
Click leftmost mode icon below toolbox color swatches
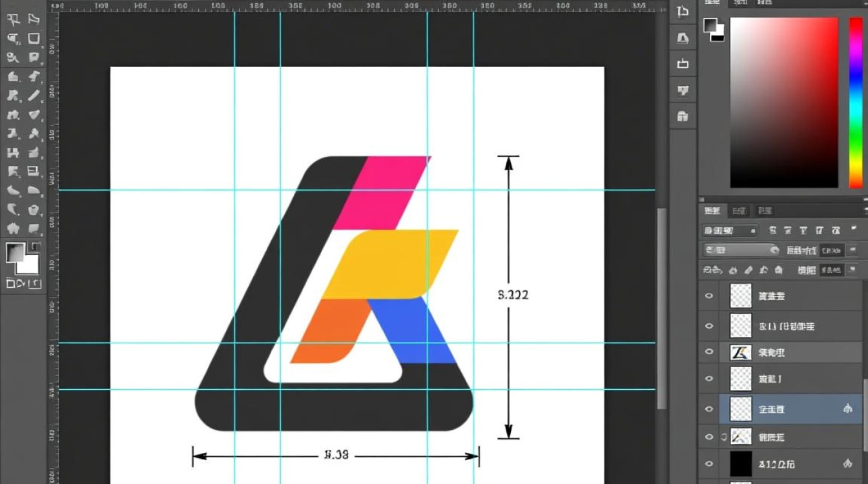click(11, 283)
